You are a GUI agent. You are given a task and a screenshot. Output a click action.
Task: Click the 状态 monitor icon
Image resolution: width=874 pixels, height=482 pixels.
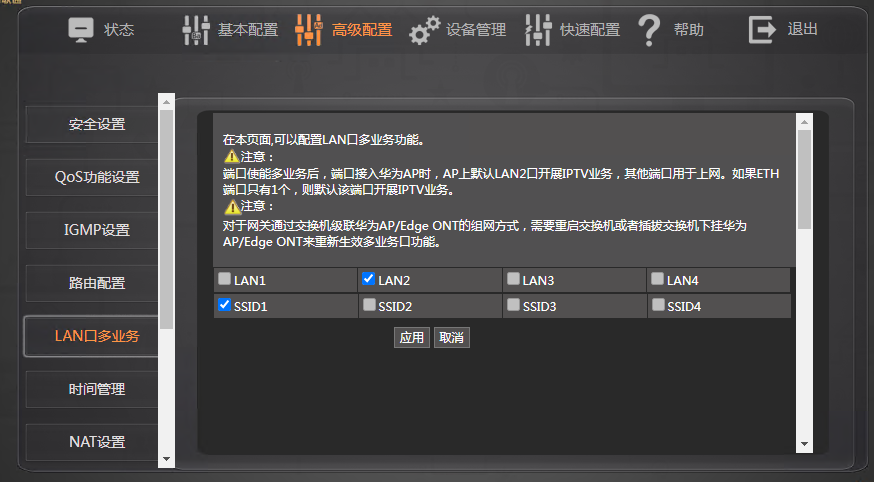(x=81, y=30)
